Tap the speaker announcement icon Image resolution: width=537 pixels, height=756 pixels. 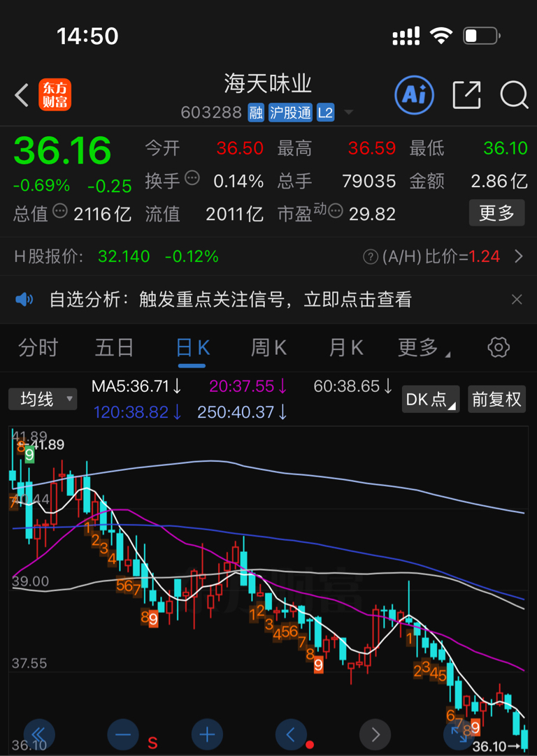24,300
